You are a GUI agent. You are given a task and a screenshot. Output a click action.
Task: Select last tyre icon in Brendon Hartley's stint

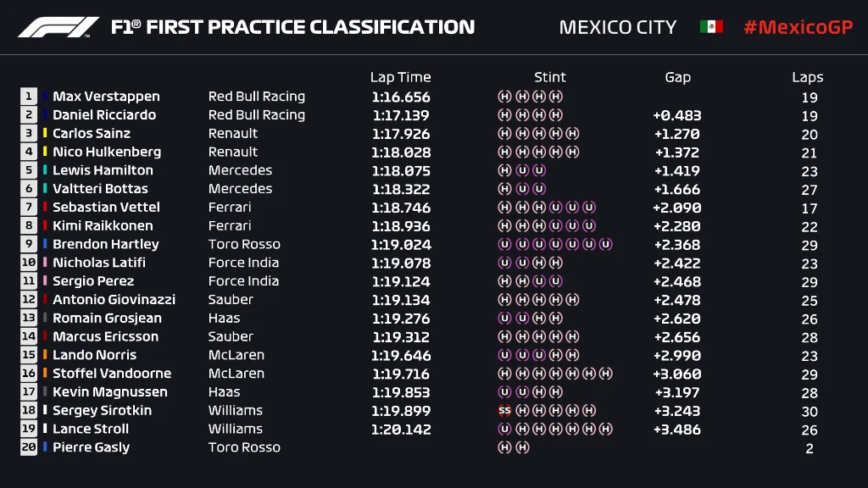[605, 244]
